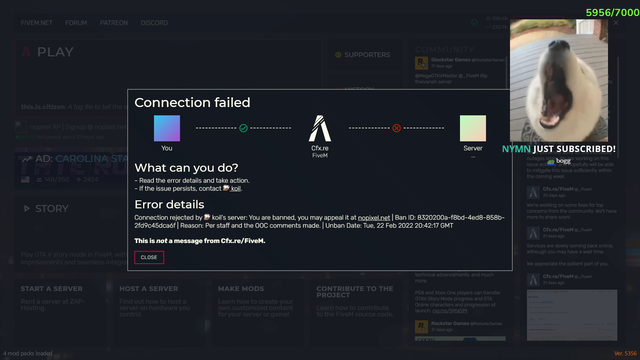640x360 pixels.
Task: Click the dog webcam overlay image
Action: 559,80
